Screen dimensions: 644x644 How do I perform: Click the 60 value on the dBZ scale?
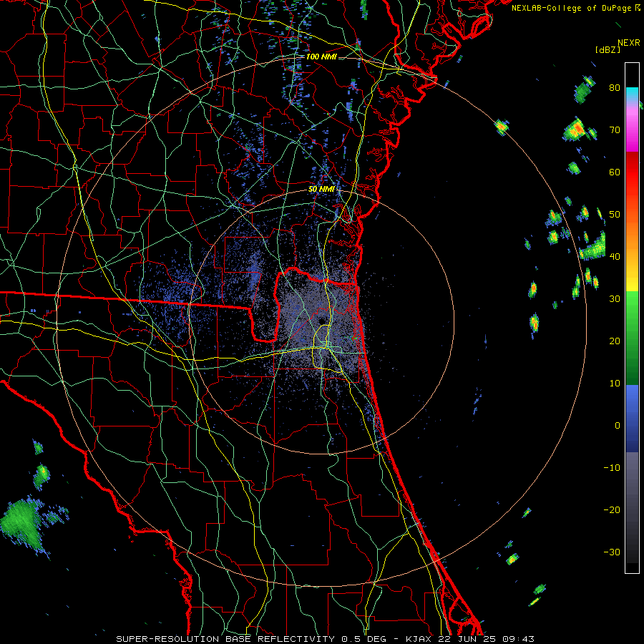point(615,172)
